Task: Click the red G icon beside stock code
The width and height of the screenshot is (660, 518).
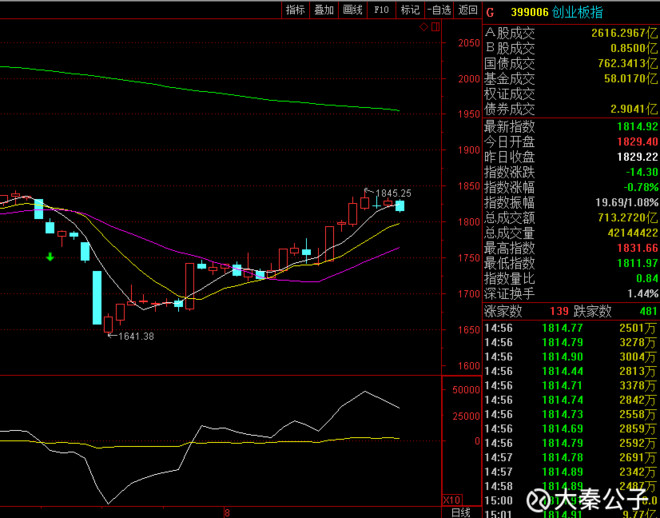Action: pyautogui.click(x=490, y=10)
